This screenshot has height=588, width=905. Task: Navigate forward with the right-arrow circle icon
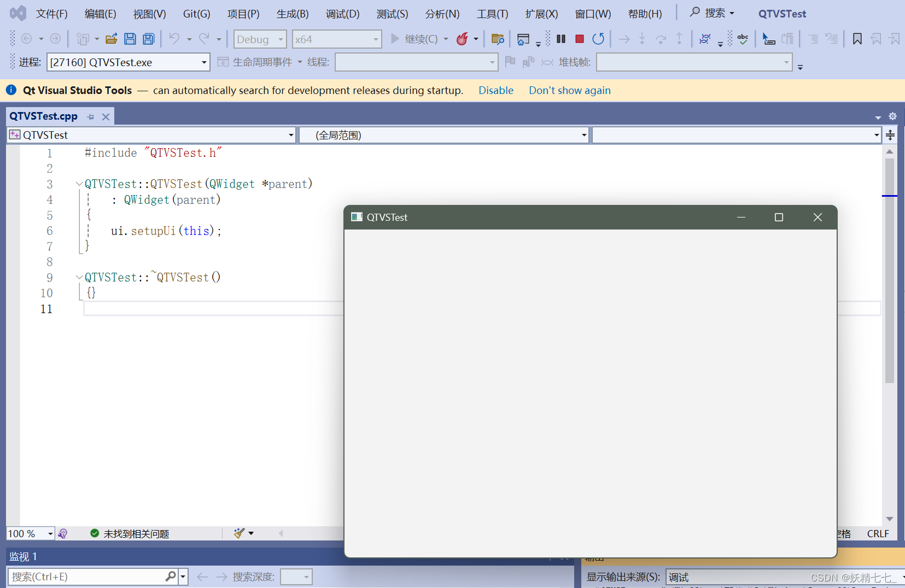(55, 39)
